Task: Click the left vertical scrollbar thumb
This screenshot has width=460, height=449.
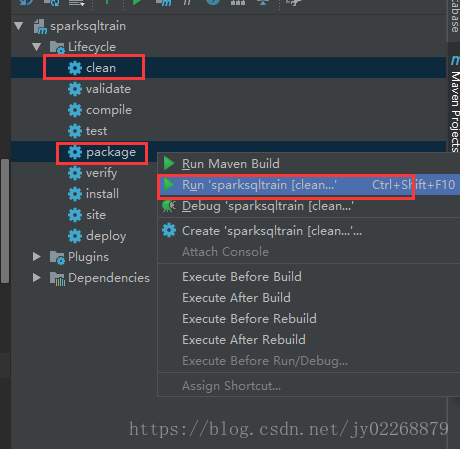Action: click(x=5, y=221)
